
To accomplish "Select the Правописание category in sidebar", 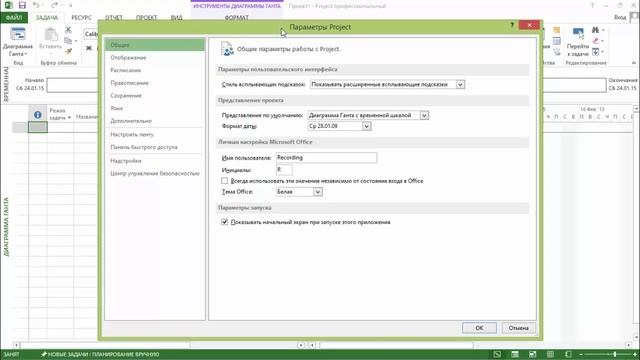I will pos(155,83).
